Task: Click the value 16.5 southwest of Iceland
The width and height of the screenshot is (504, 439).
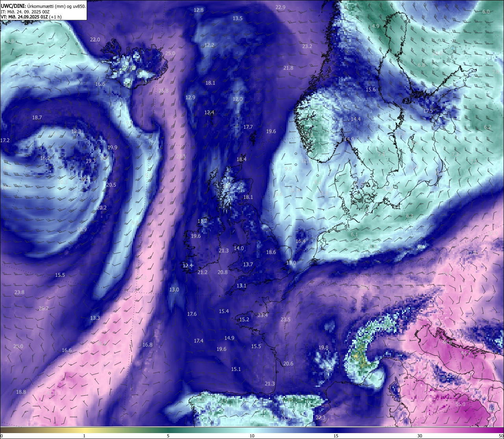Action: pyautogui.click(x=100, y=84)
